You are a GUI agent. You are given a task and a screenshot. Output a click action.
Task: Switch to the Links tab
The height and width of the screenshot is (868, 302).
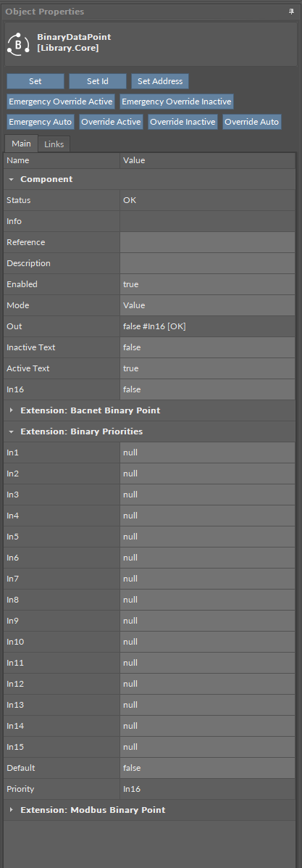click(x=54, y=144)
